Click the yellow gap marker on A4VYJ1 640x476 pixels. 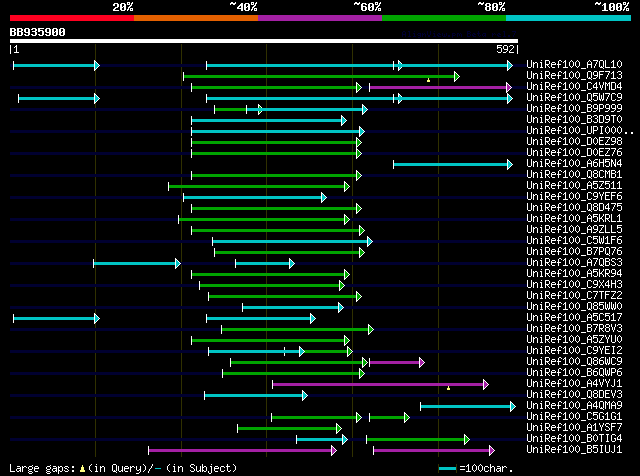pyautogui.click(x=448, y=388)
